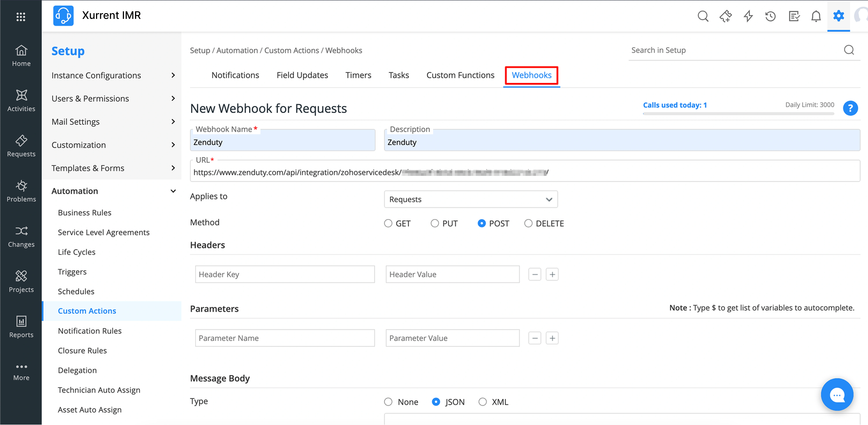The width and height of the screenshot is (868, 425).
Task: Open the recent history clock icon
Action: 770,16
